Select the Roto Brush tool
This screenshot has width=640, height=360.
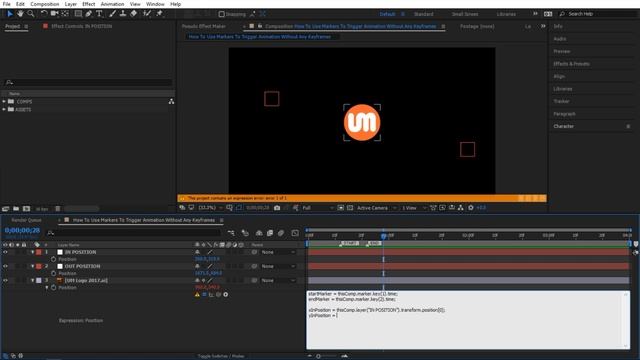coord(147,14)
